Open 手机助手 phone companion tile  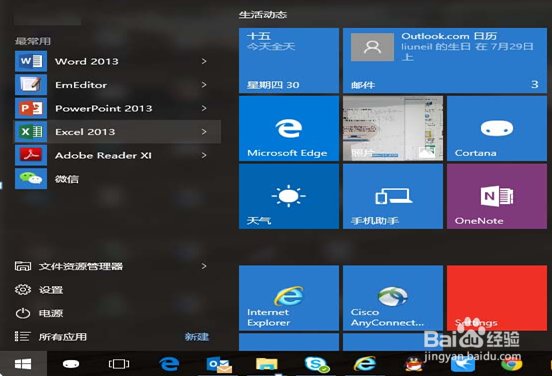click(393, 196)
